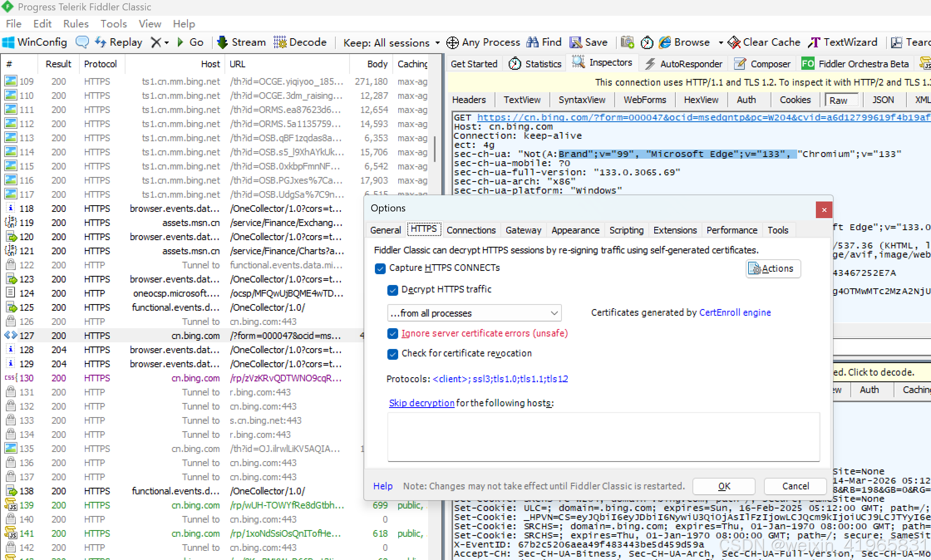Click the WinConfig toolbar icon
The width and height of the screenshot is (931, 560).
(8, 42)
